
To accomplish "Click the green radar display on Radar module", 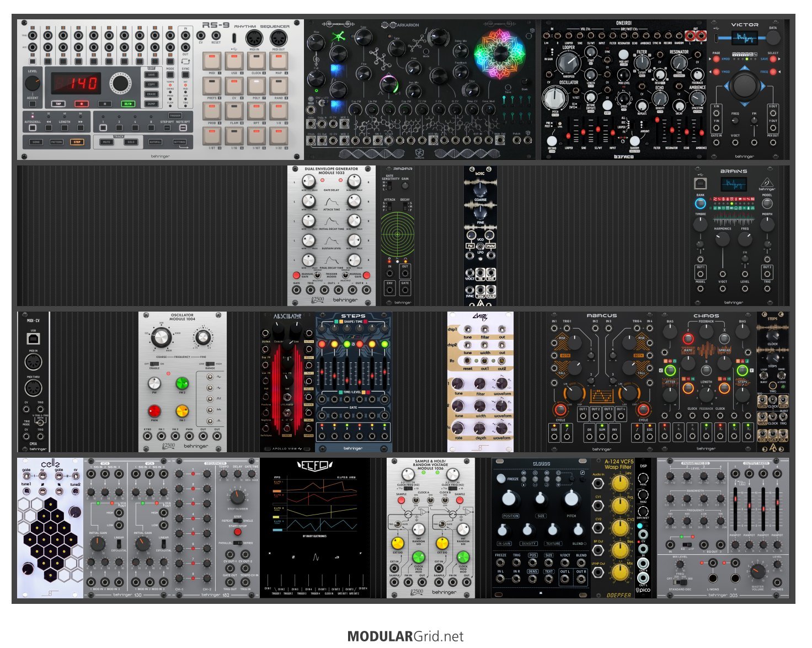I will pyautogui.click(x=397, y=234).
